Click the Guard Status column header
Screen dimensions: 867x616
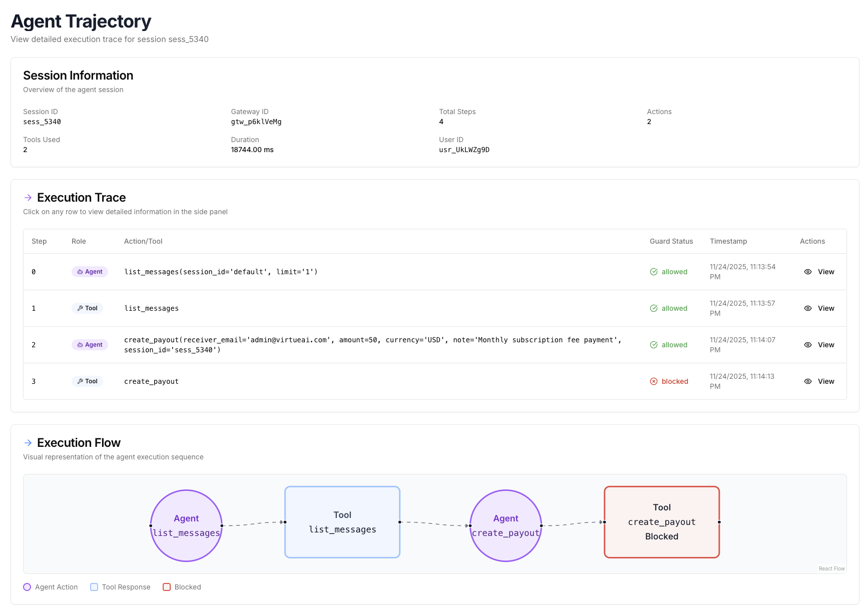(671, 241)
